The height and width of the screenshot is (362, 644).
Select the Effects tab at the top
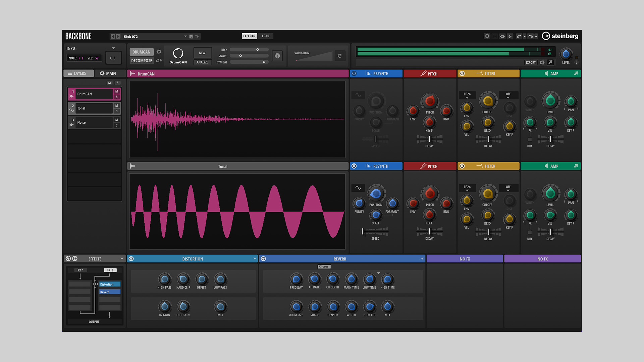[249, 36]
